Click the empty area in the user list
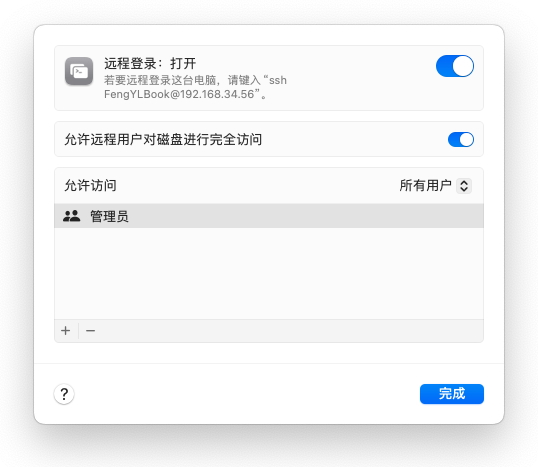This screenshot has width=538, height=467. pyautogui.click(x=269, y=273)
